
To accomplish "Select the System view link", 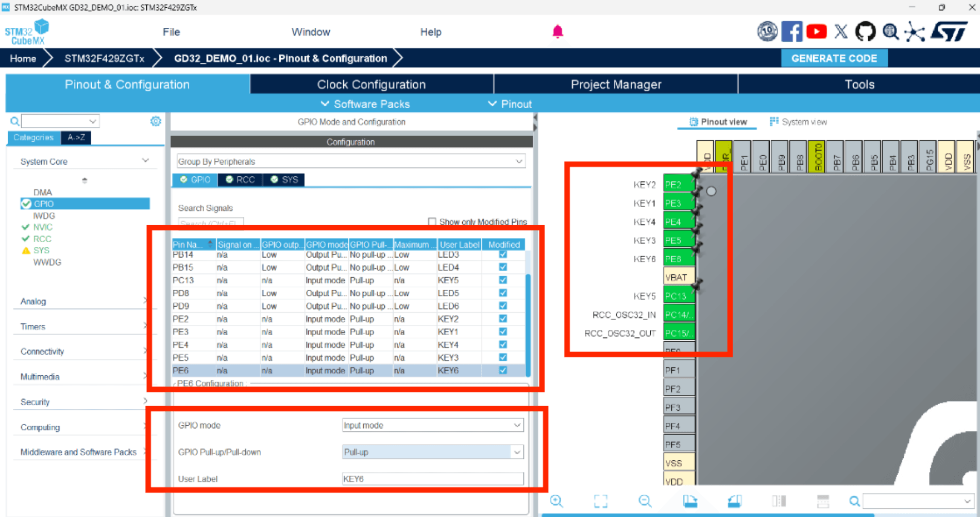I will tap(798, 122).
